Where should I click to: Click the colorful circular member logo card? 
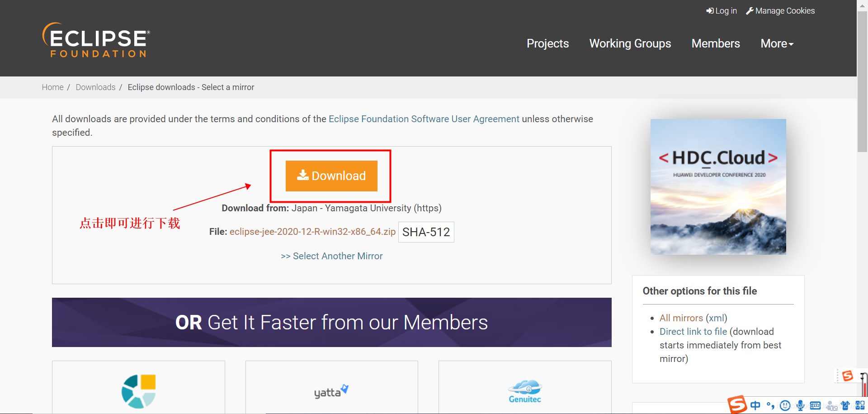138,391
